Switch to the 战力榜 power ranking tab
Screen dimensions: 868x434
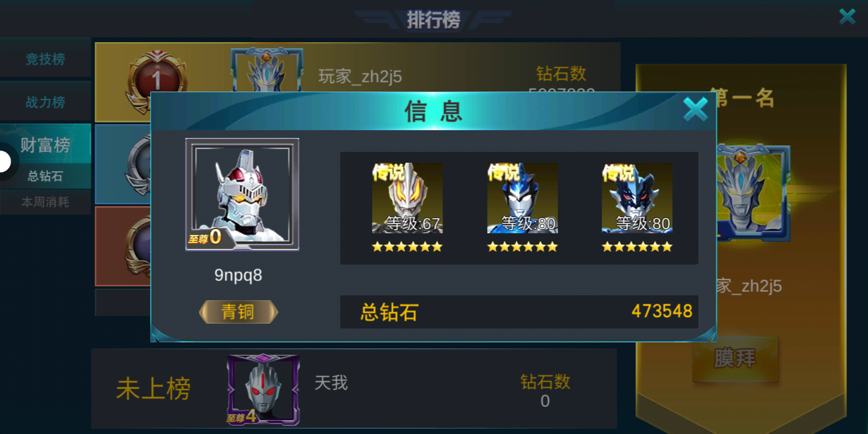pyautogui.click(x=45, y=102)
